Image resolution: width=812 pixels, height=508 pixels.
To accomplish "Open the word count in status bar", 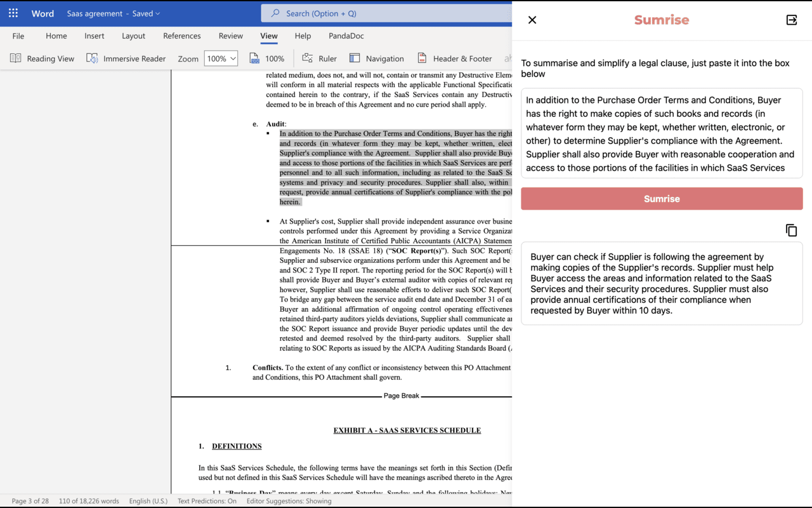I will 89,501.
